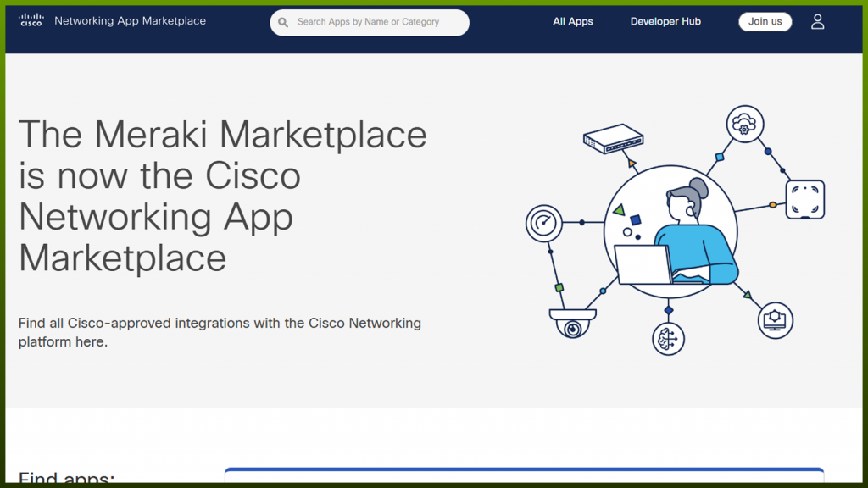Click the access point device icon

coord(805,199)
